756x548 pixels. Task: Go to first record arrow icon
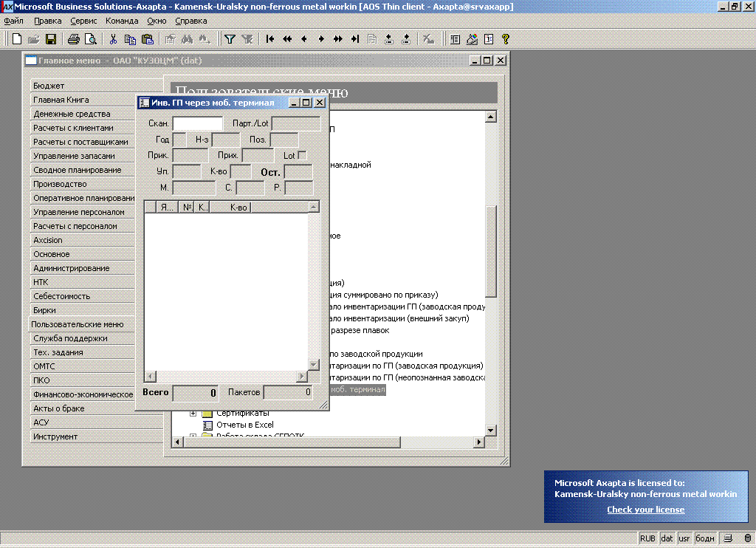pyautogui.click(x=270, y=39)
